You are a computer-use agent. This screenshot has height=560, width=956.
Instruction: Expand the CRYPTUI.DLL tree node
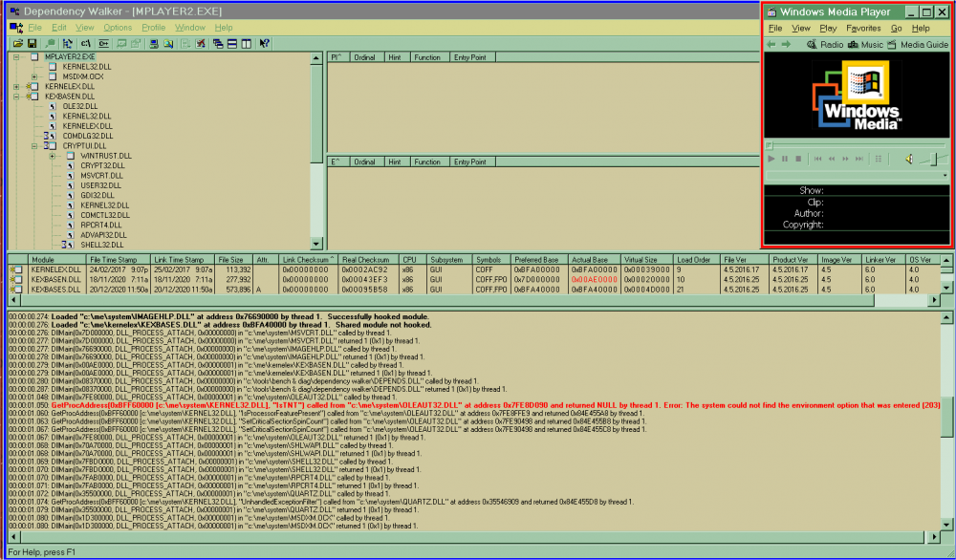[x=34, y=146]
